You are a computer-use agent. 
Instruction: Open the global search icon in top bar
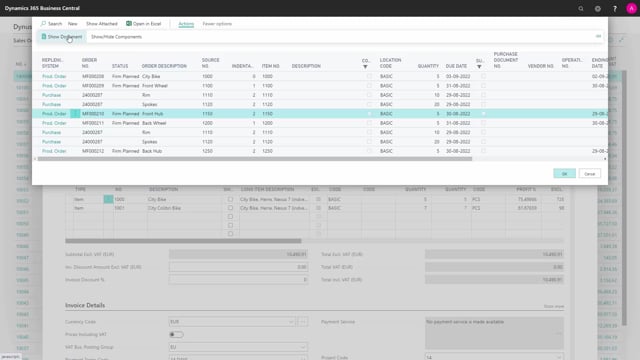click(x=581, y=8)
